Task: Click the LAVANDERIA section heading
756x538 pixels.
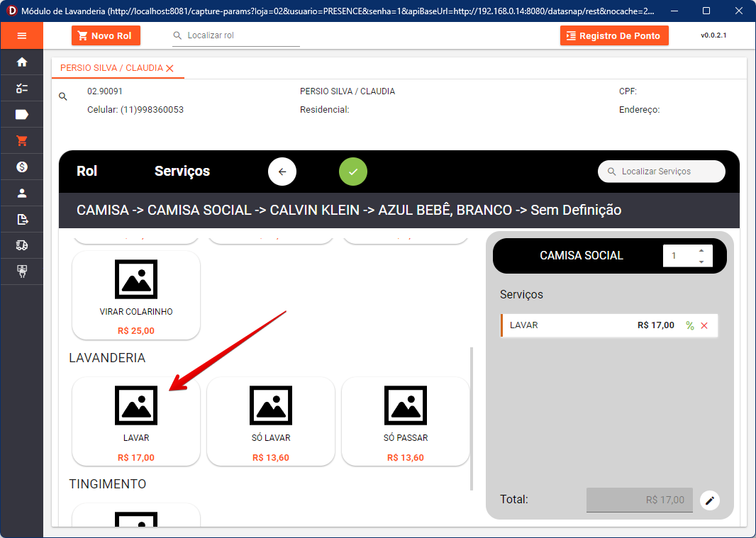Action: [x=107, y=358]
